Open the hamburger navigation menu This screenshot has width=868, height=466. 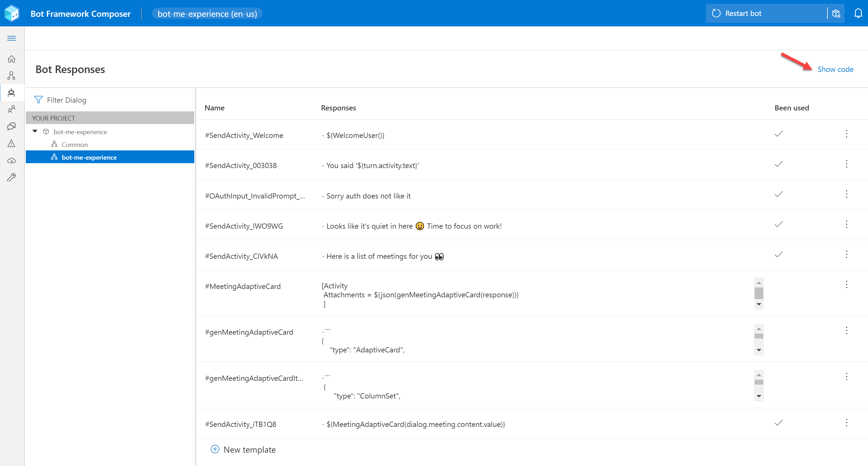[x=12, y=38]
